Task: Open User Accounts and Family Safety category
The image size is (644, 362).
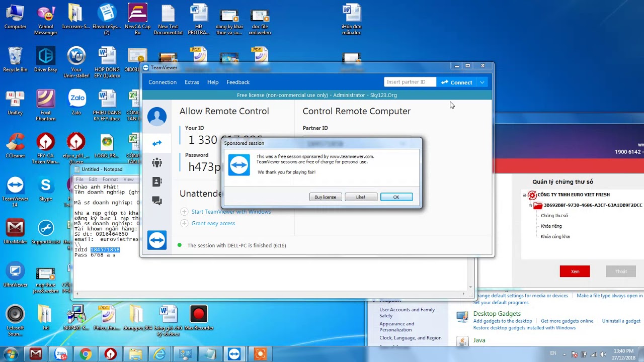Action: pyautogui.click(x=407, y=313)
